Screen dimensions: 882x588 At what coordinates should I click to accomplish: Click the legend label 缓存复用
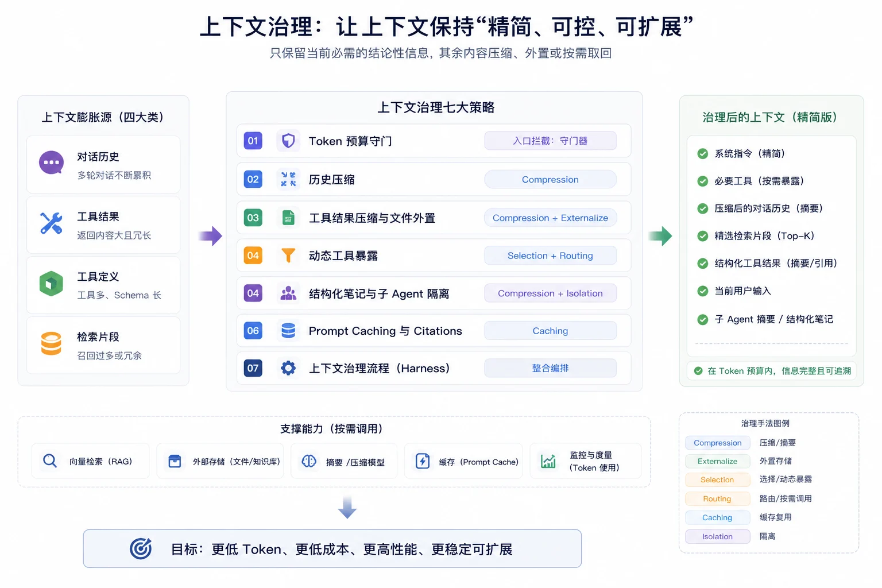776,517
